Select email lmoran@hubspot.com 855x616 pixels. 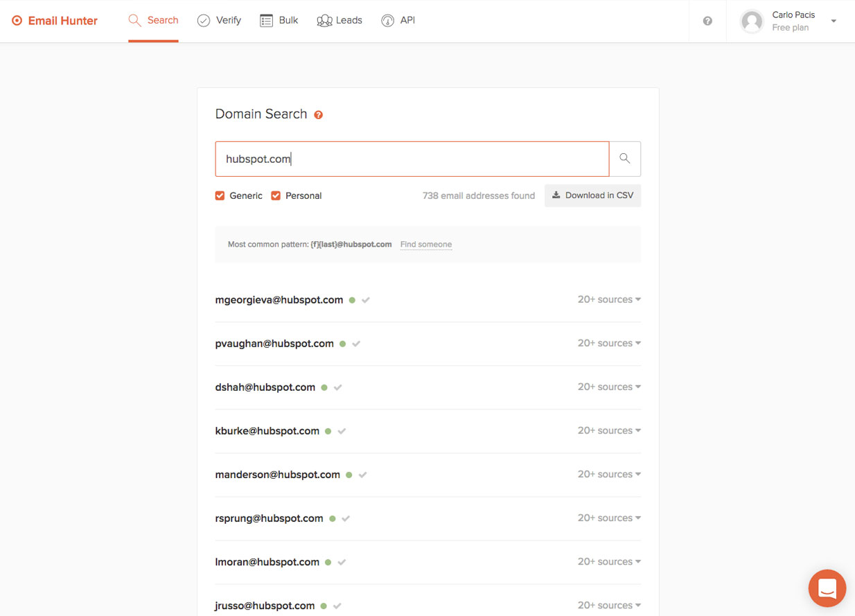(267, 562)
